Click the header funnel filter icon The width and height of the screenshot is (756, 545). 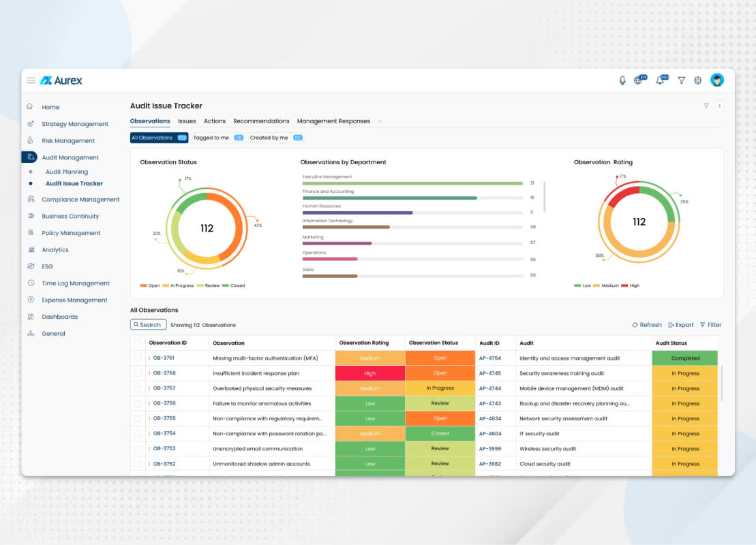[x=681, y=80]
